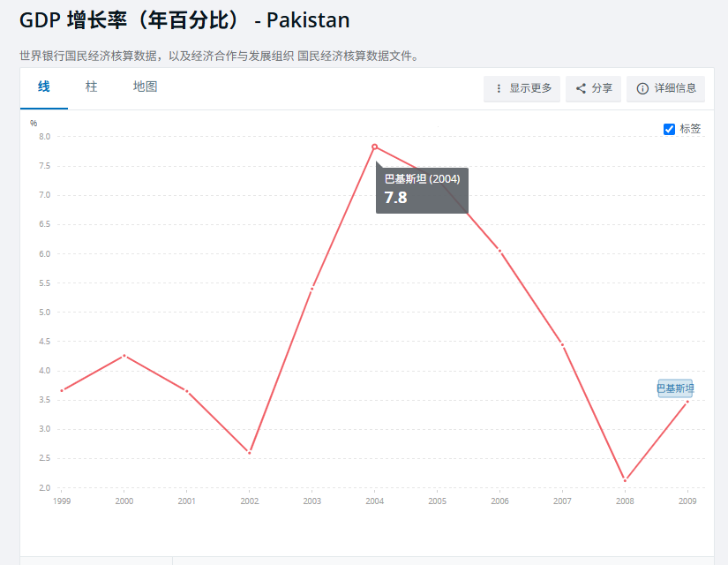The height and width of the screenshot is (565, 728).
Task: Select the 2004 peak data point
Action: [375, 147]
